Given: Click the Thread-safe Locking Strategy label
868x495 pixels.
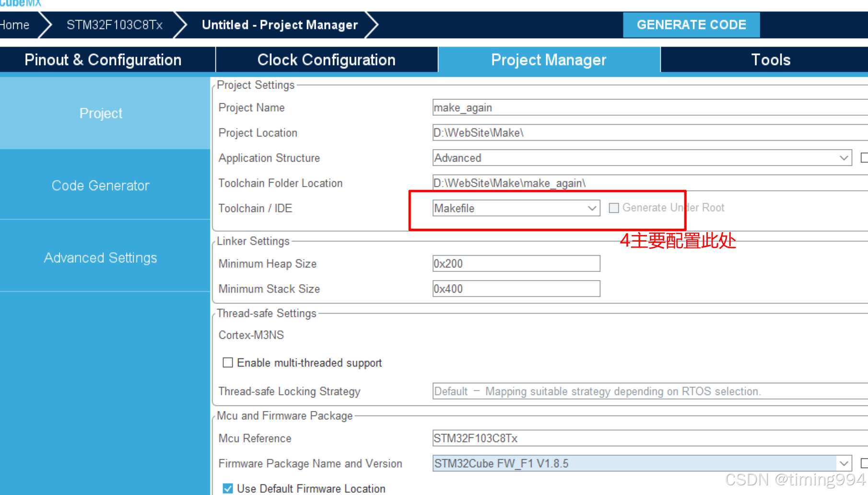Looking at the screenshot, I should click(290, 391).
